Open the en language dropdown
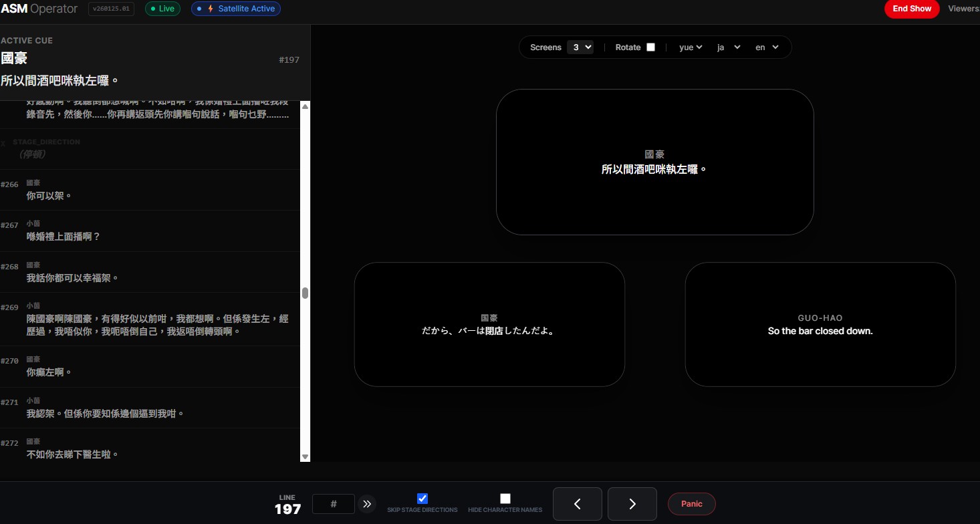 click(x=767, y=47)
